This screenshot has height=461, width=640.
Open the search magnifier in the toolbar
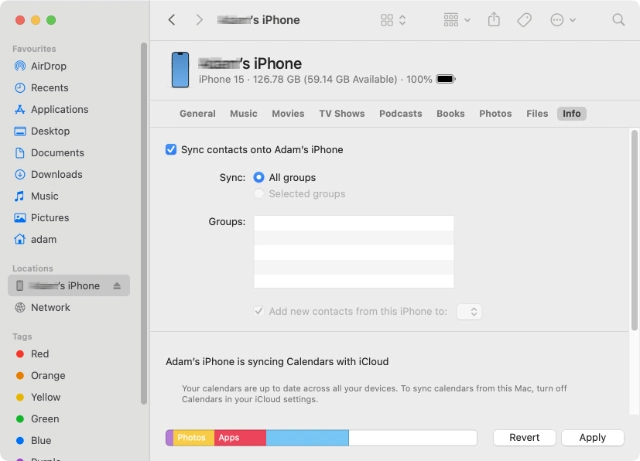(x=617, y=20)
